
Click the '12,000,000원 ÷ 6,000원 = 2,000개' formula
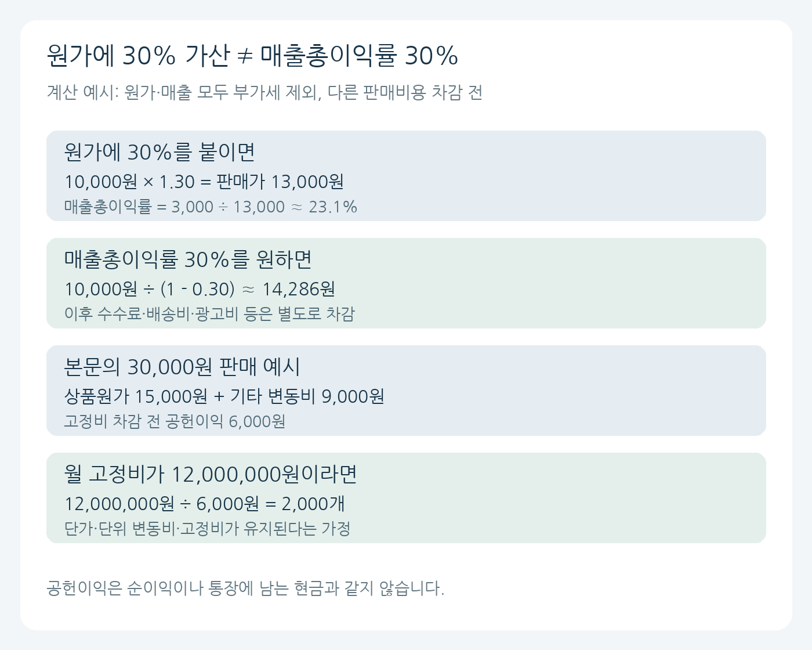[205, 504]
